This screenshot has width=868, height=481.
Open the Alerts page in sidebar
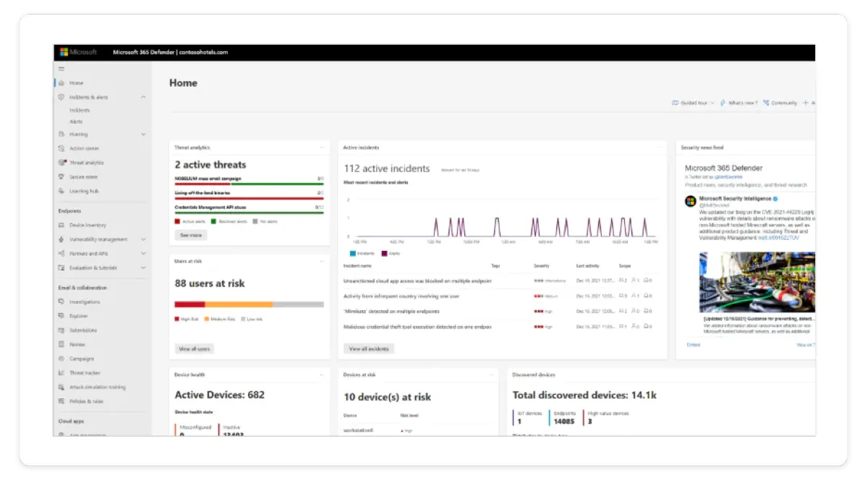click(x=76, y=122)
